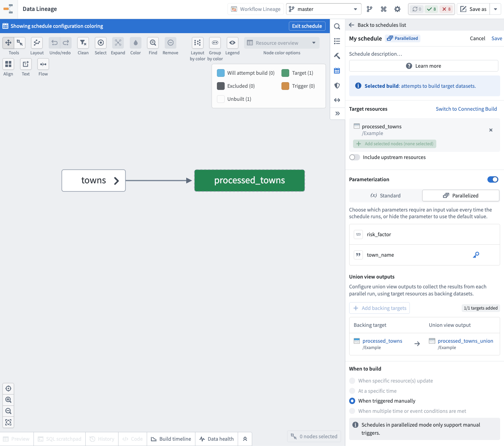
Task: Click the Flow tool icon
Action: (43, 64)
